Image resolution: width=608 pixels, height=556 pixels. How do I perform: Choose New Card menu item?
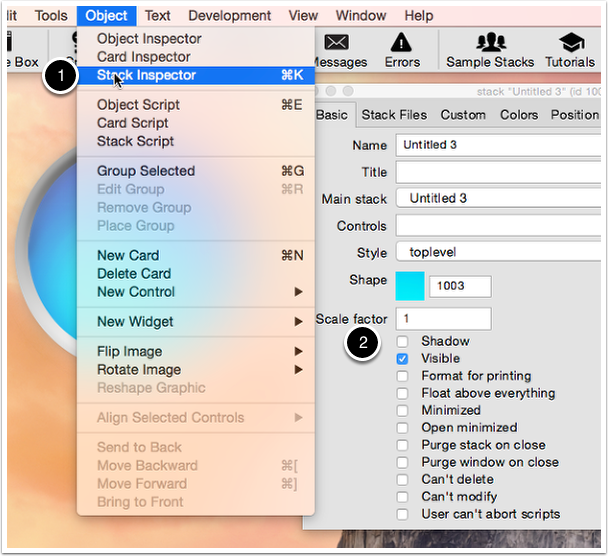pyautogui.click(x=196, y=256)
